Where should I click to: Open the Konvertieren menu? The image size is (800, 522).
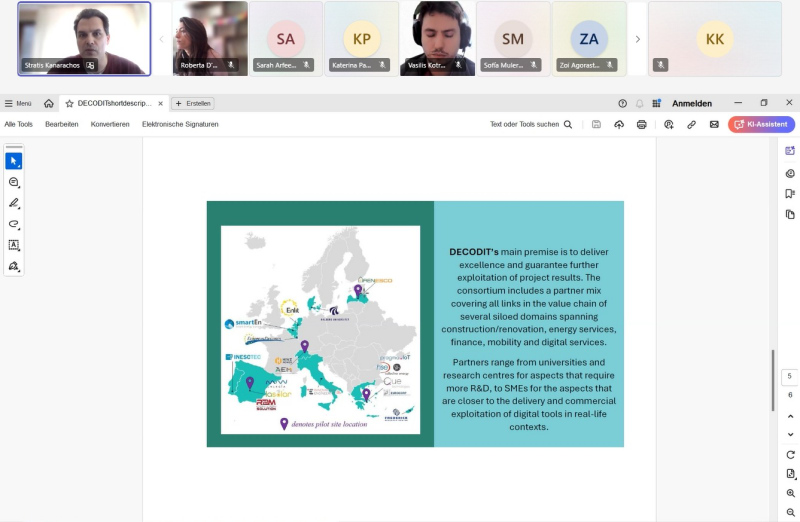[110, 124]
